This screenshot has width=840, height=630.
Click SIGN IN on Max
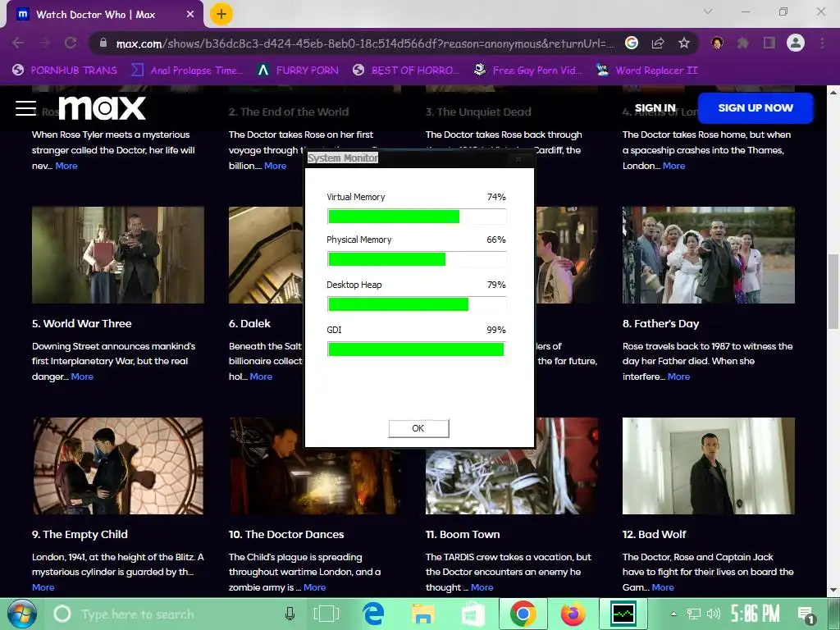[655, 108]
